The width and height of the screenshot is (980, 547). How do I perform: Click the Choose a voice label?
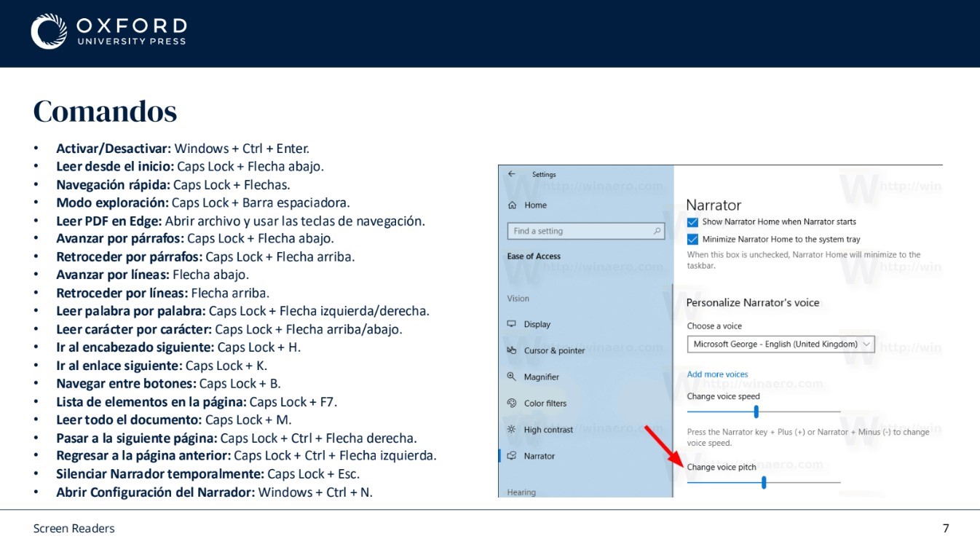pos(714,326)
